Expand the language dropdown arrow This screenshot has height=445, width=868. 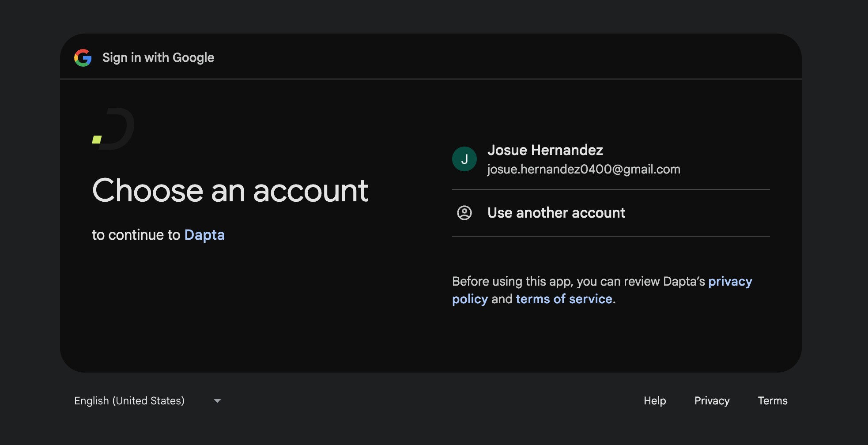coord(217,401)
